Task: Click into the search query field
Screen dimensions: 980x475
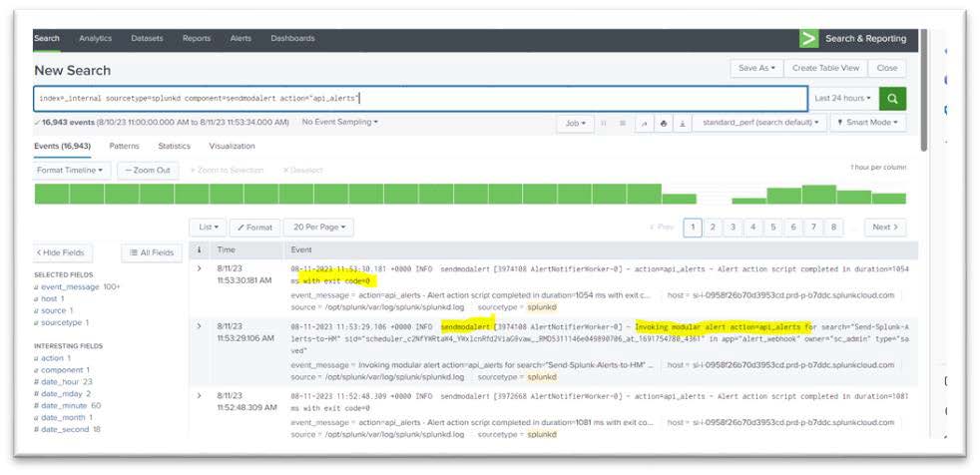Action: [420, 99]
